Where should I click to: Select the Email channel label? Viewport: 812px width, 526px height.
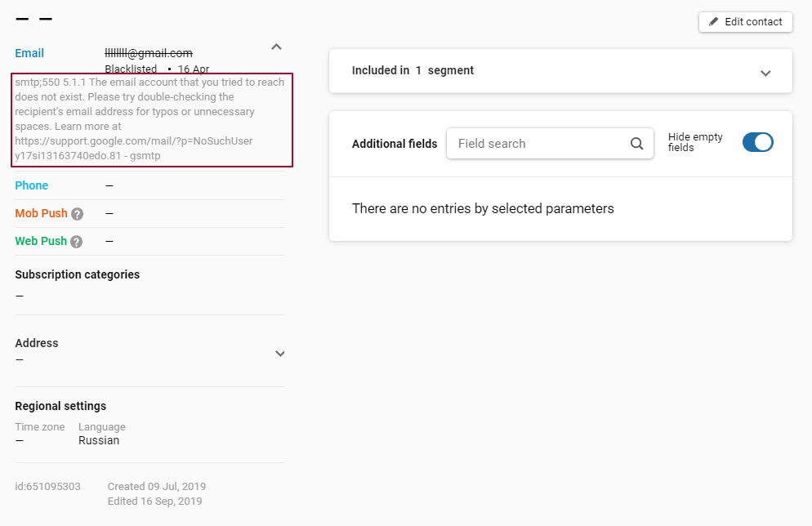click(29, 52)
